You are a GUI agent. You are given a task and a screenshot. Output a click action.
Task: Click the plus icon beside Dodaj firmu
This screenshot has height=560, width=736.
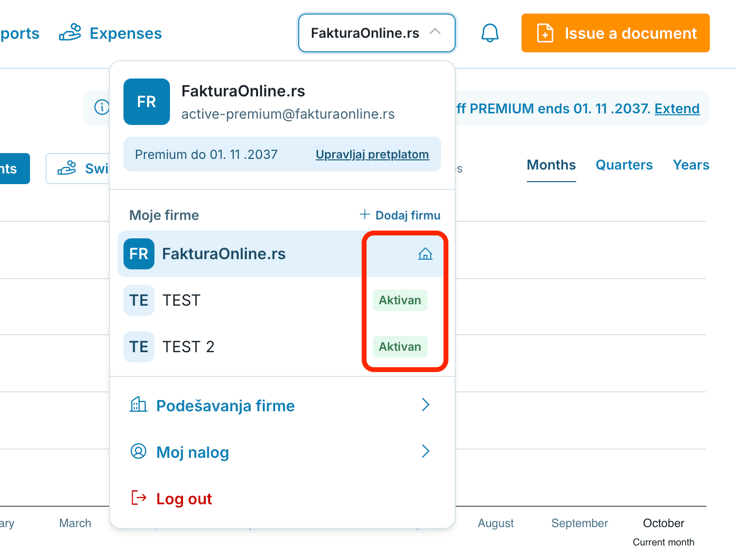coord(365,214)
